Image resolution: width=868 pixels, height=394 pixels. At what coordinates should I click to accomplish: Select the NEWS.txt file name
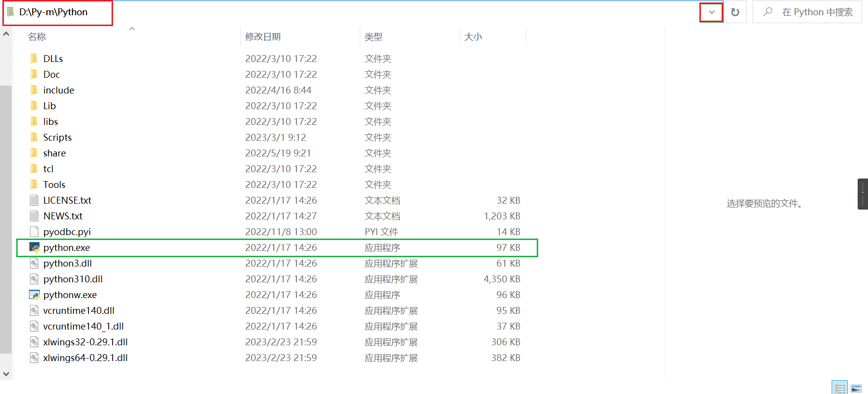click(63, 216)
